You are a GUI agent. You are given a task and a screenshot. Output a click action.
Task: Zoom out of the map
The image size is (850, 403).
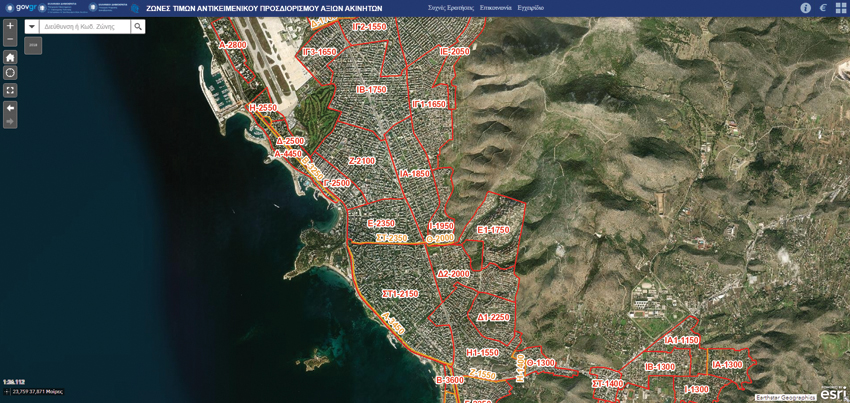pos(10,40)
